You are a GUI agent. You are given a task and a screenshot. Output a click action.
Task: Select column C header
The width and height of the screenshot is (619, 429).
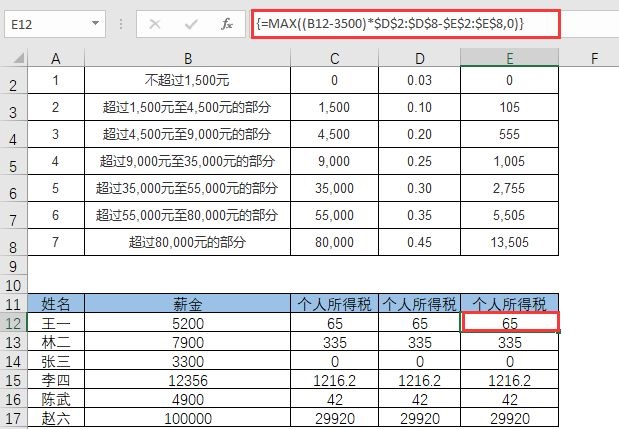[334, 58]
